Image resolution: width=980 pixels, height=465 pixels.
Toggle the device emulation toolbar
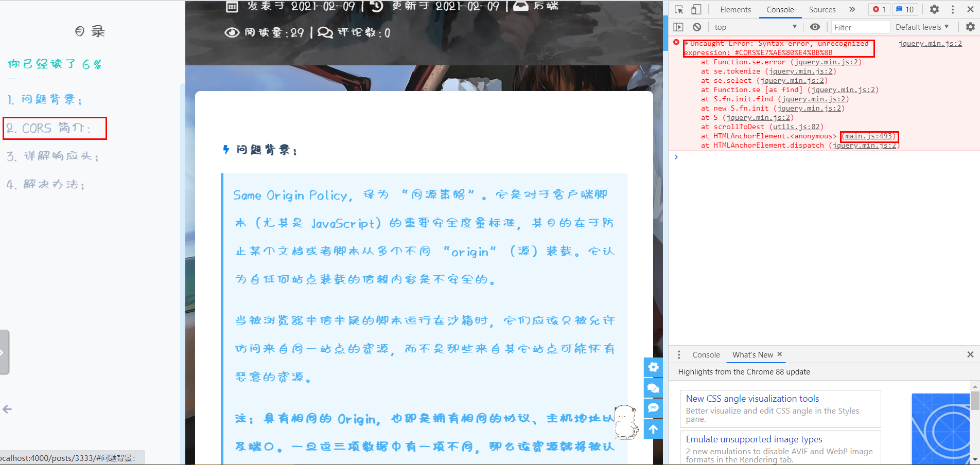point(696,9)
